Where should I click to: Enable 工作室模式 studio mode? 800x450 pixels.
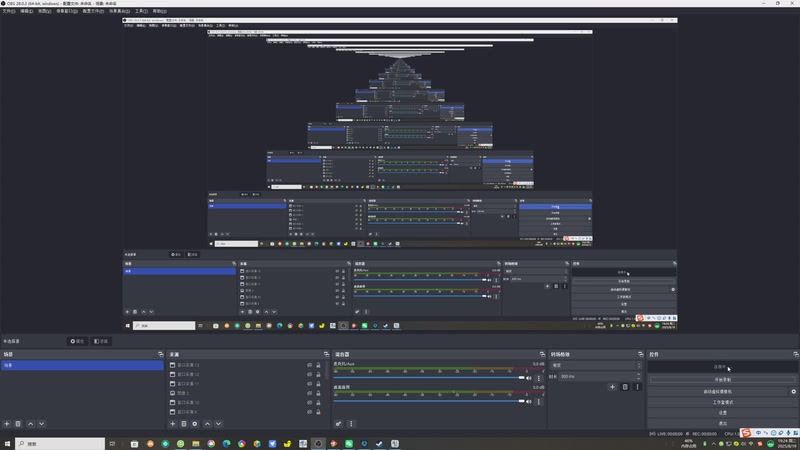pos(722,402)
